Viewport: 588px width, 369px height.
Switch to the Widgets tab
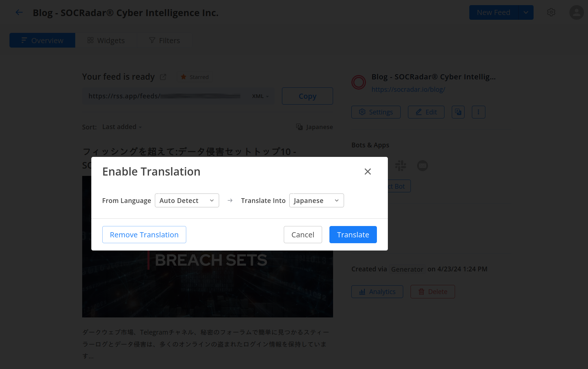(106, 41)
